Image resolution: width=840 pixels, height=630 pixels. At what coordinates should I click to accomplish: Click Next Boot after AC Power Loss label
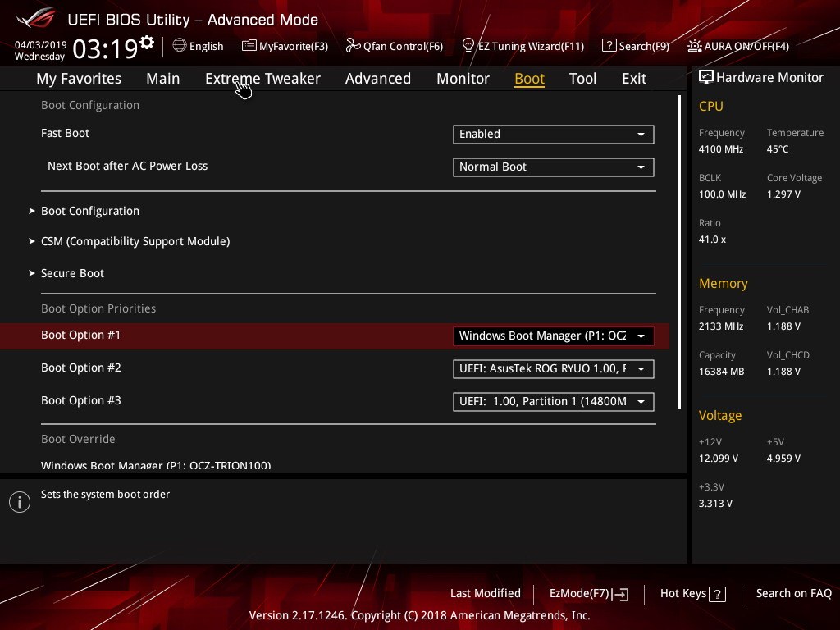click(x=127, y=166)
